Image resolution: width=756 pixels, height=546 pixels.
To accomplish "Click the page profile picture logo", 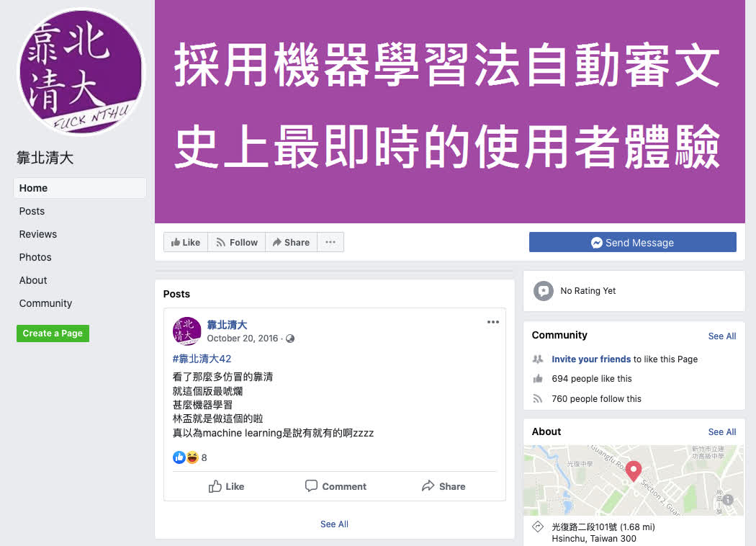I will [x=81, y=72].
